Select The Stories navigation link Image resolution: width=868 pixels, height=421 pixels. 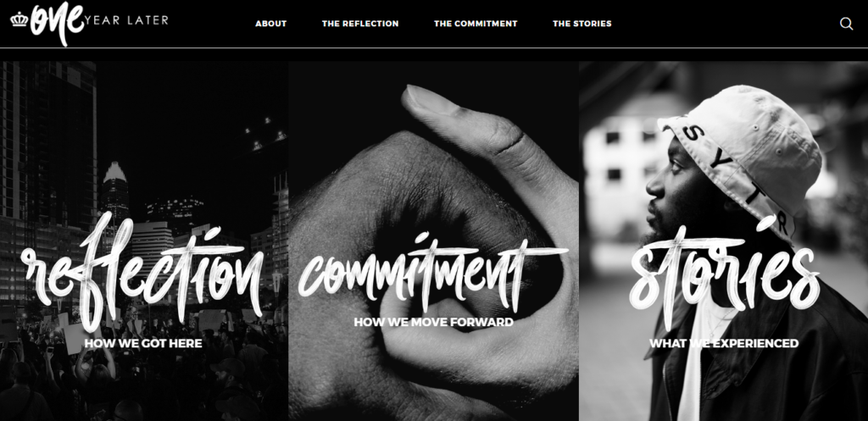[x=581, y=24]
